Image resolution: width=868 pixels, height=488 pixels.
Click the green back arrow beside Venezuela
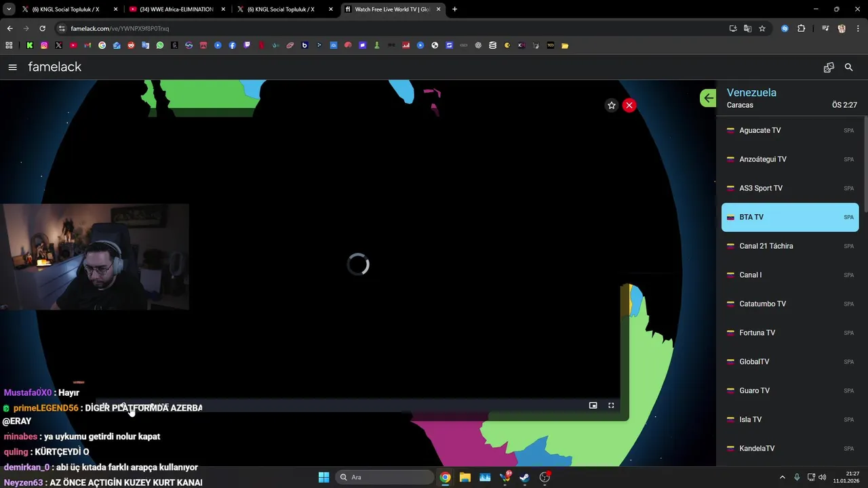click(x=708, y=98)
